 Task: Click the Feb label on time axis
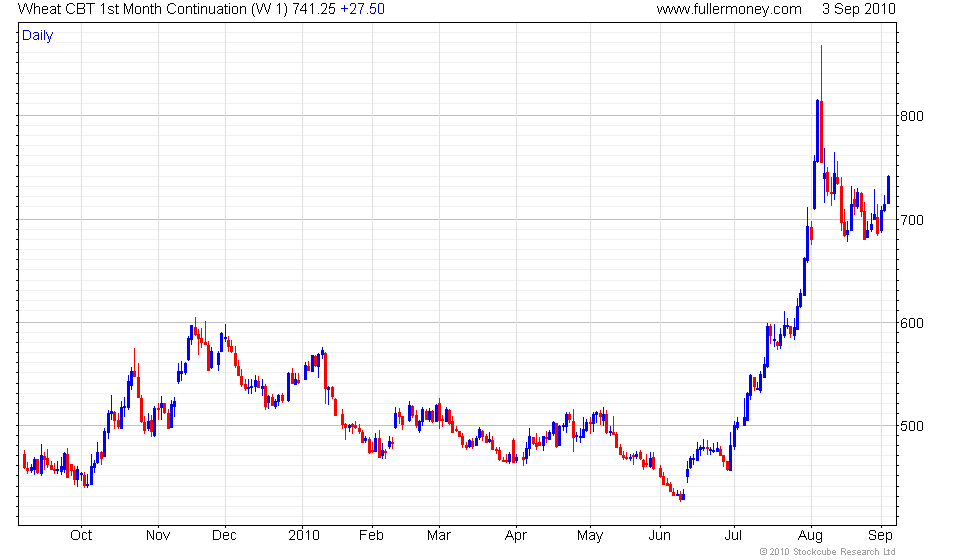(371, 536)
